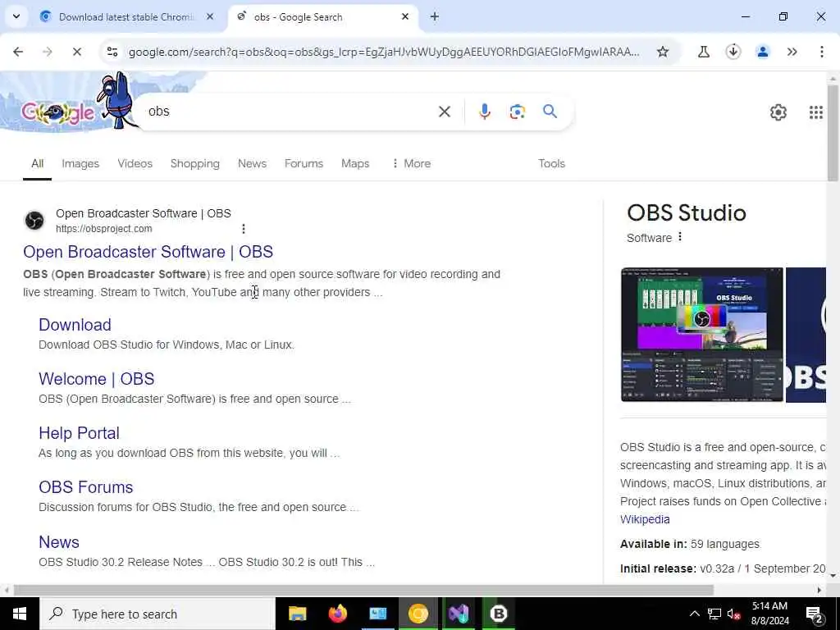Show hidden system tray icons
840x630 pixels.
[694, 614]
